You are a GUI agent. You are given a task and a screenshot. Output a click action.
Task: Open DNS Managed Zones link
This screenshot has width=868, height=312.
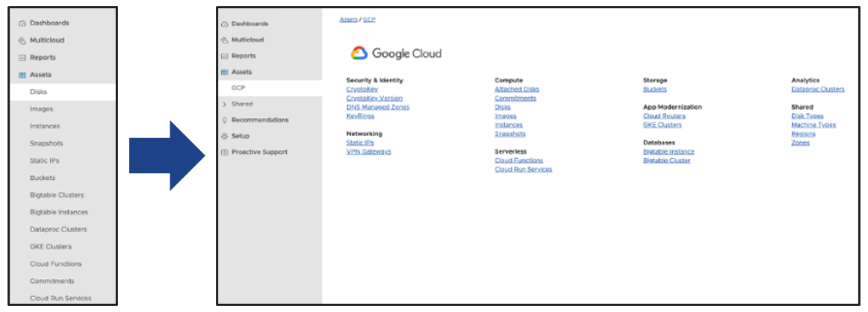378,107
